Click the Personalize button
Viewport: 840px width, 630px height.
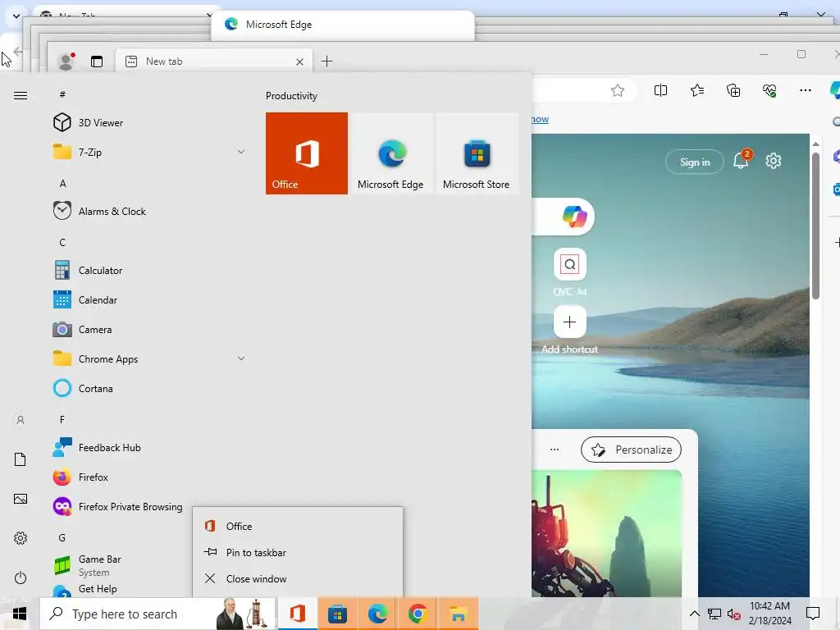point(631,450)
